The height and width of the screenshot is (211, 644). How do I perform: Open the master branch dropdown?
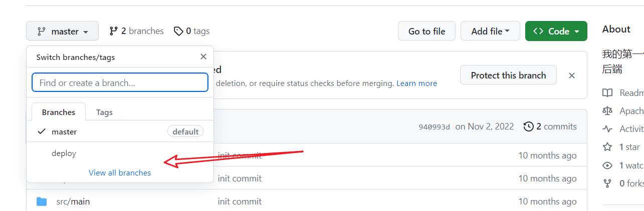point(63,31)
